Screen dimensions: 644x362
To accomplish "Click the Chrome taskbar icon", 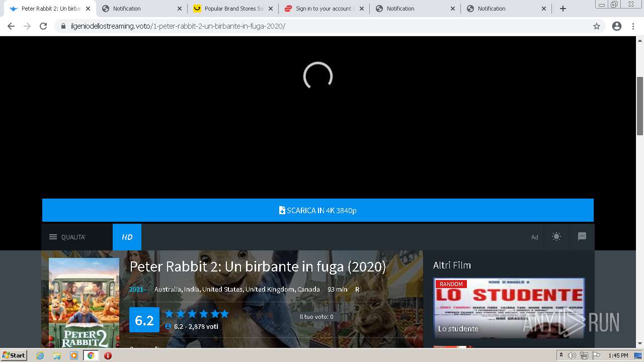I will click(x=91, y=355).
